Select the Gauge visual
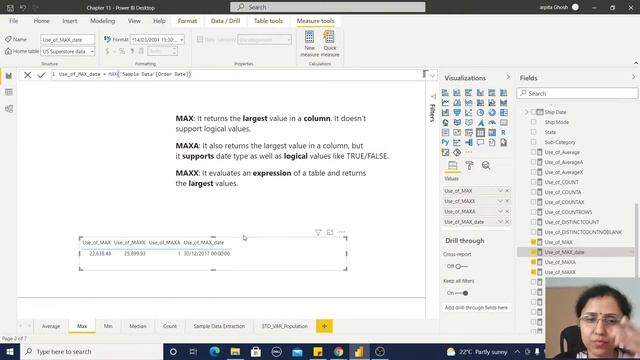This screenshot has height=360, width=640. (492, 122)
